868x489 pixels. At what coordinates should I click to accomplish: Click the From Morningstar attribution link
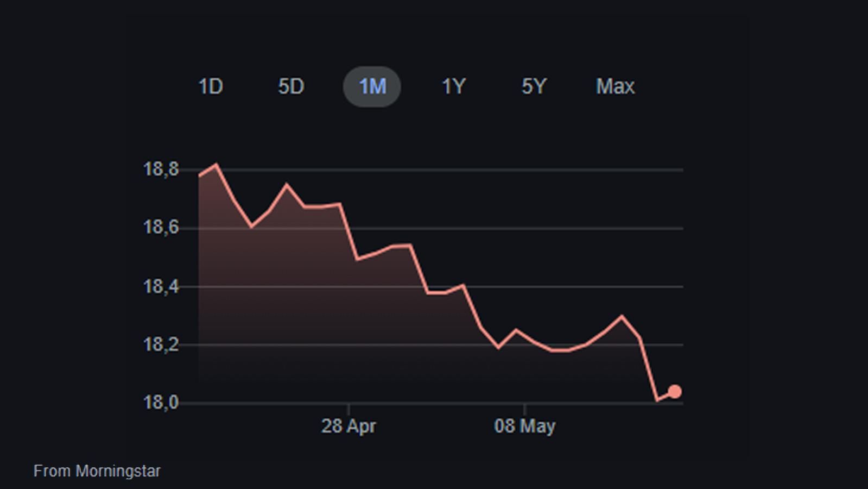click(97, 471)
